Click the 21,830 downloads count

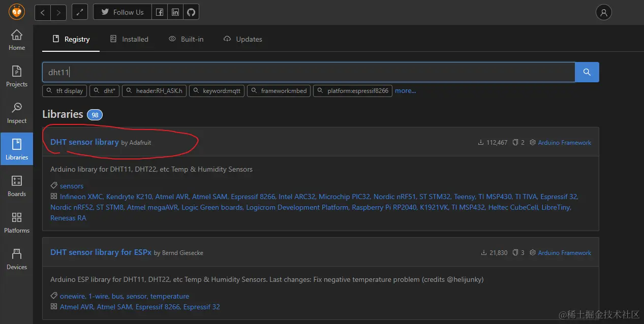[494, 253]
